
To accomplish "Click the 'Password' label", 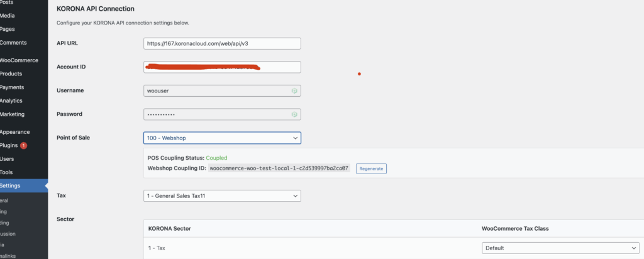I will pos(69,114).
